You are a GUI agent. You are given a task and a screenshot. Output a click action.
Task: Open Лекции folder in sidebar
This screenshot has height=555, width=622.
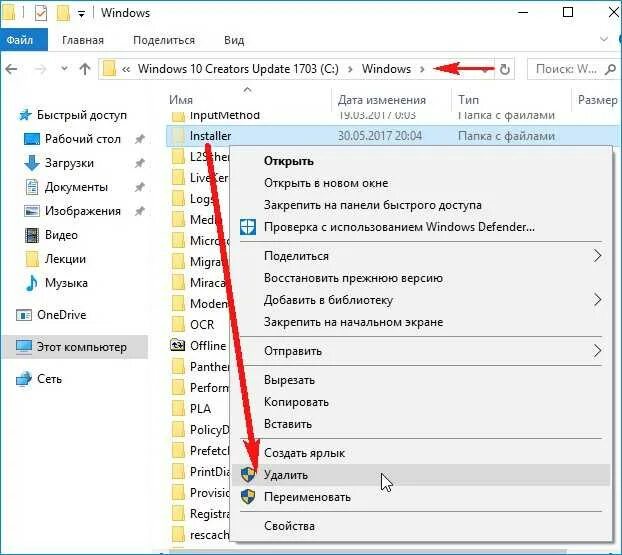tap(65, 259)
